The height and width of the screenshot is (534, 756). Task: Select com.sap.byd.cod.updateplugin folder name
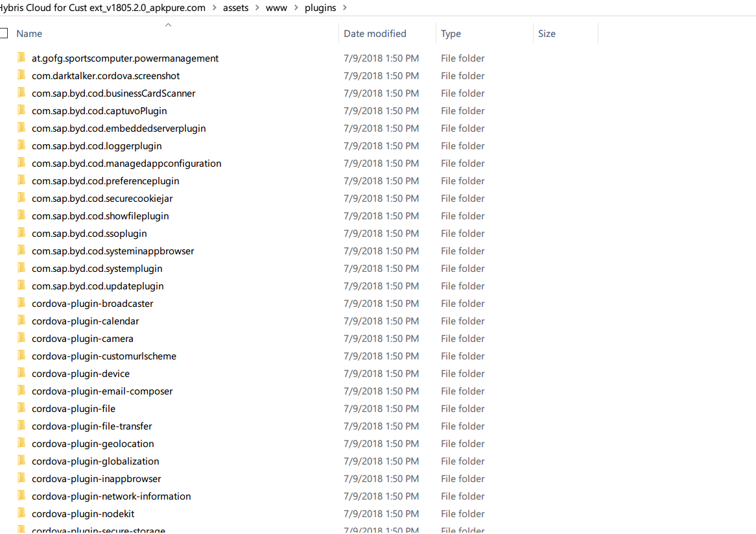click(98, 286)
